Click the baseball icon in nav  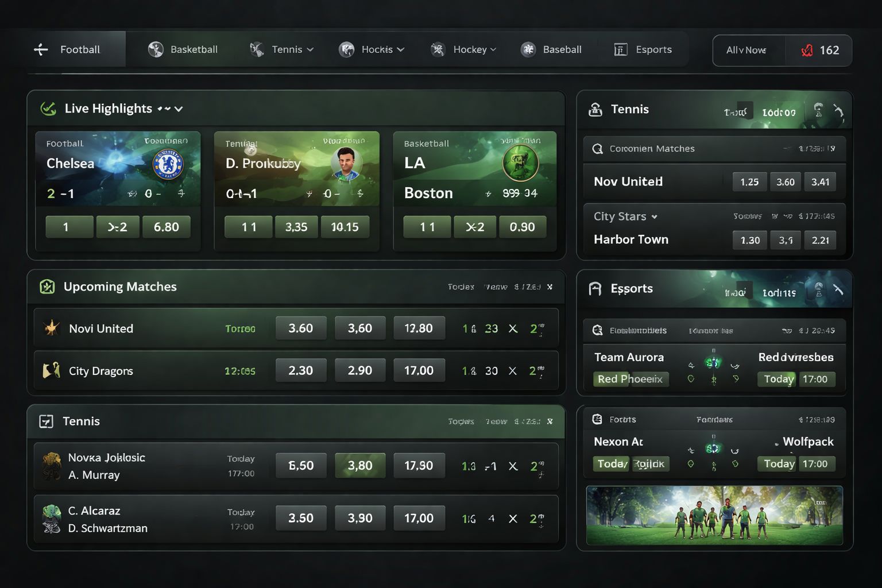tap(528, 49)
